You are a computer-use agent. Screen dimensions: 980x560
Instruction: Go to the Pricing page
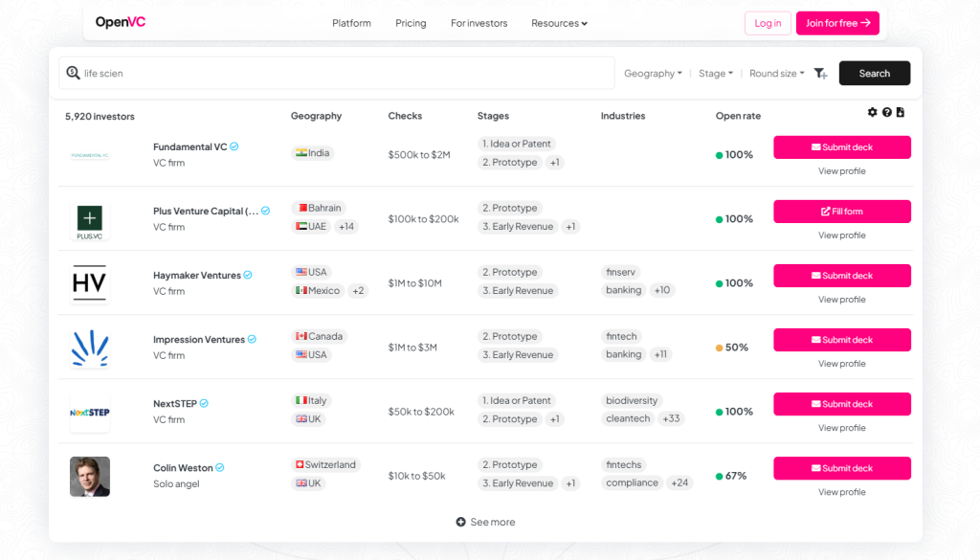tap(411, 23)
